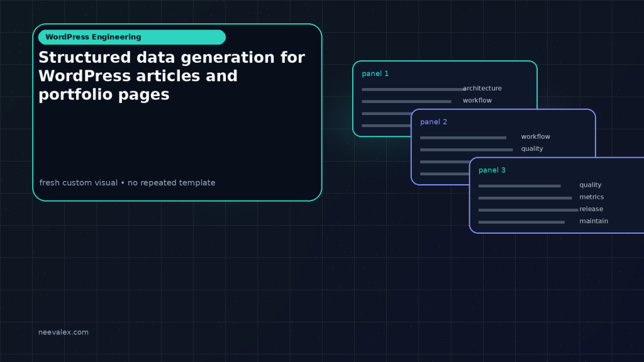The height and width of the screenshot is (362, 644).
Task: Click the bar beside 'metrics' in panel 3
Action: tap(525, 198)
